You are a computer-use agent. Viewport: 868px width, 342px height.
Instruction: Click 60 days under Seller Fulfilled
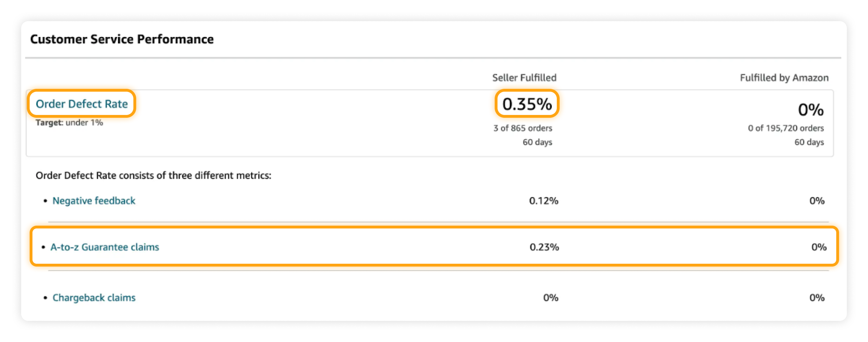537,142
